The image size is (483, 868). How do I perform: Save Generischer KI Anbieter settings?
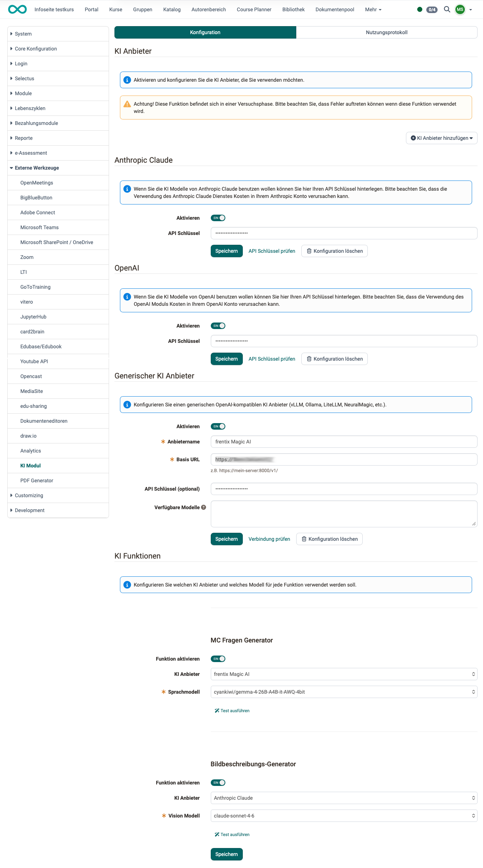226,539
